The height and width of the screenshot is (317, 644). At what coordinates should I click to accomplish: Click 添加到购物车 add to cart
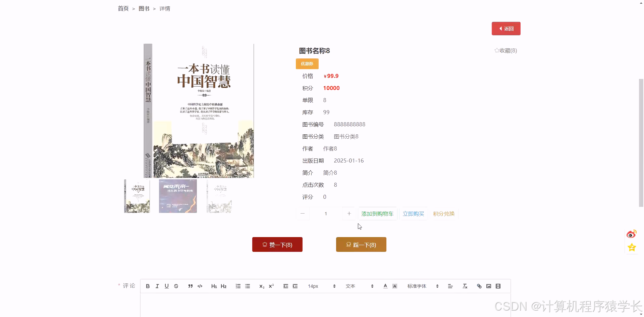pos(377,214)
